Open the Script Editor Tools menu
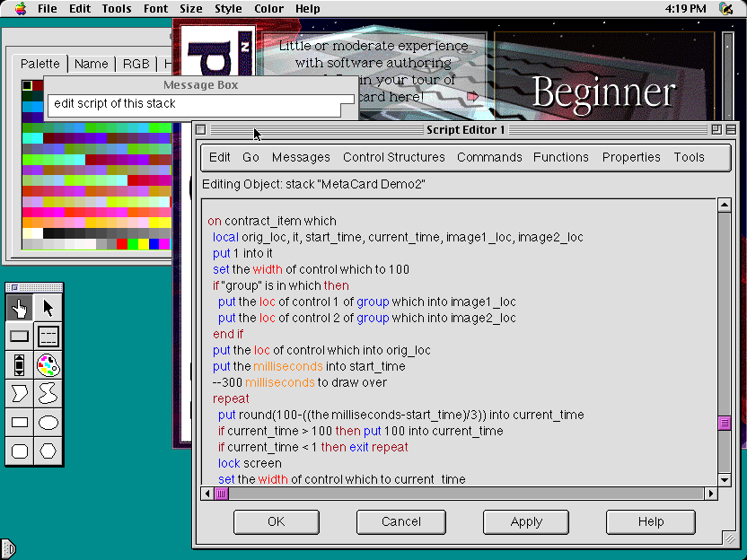This screenshot has width=747, height=560. pos(689,157)
